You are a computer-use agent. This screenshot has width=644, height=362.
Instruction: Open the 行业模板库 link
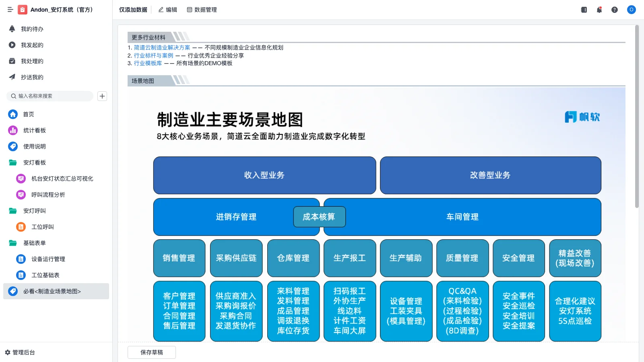pyautogui.click(x=148, y=63)
